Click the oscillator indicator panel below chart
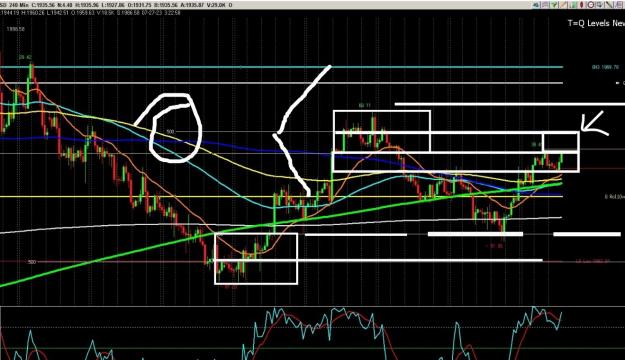Viewport: 625px width, 360px height. pos(312,333)
